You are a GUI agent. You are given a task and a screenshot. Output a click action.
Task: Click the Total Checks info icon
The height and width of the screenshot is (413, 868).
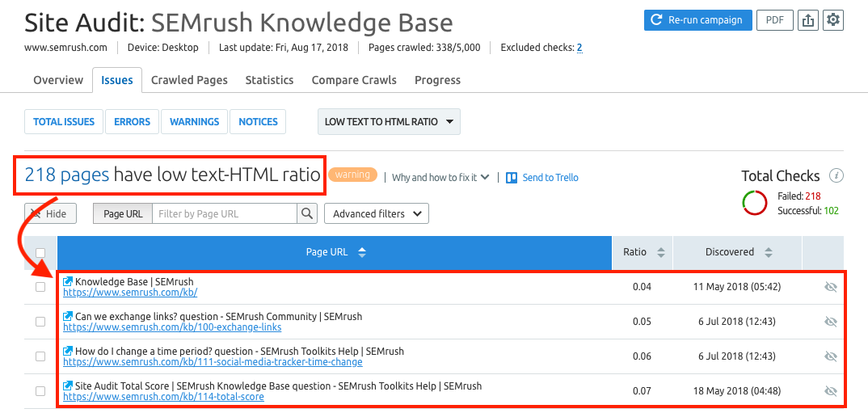(836, 176)
